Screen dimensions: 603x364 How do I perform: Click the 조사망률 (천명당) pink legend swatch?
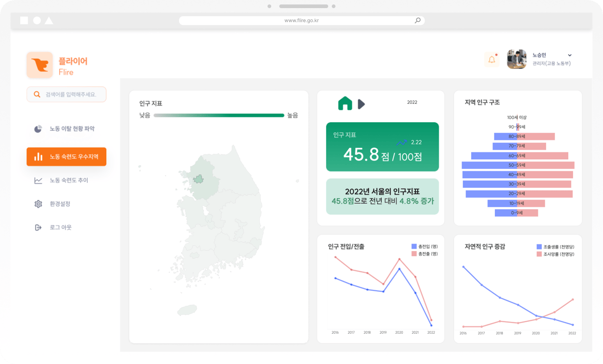(539, 255)
